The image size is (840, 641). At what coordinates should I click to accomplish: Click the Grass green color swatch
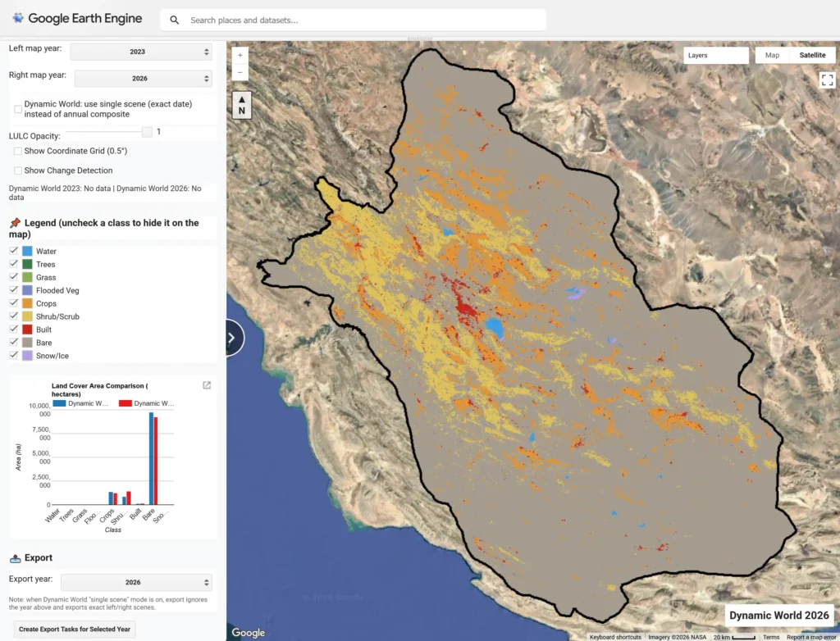[x=27, y=277]
